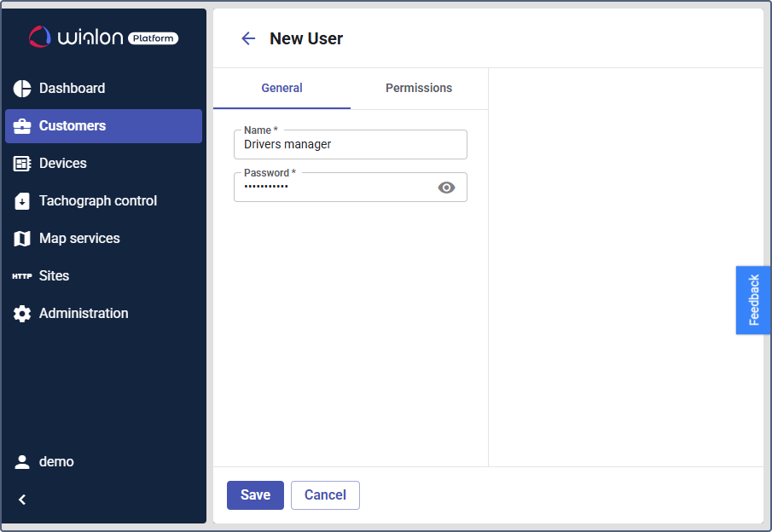772x532 pixels.
Task: Select the General tab
Action: tap(282, 88)
